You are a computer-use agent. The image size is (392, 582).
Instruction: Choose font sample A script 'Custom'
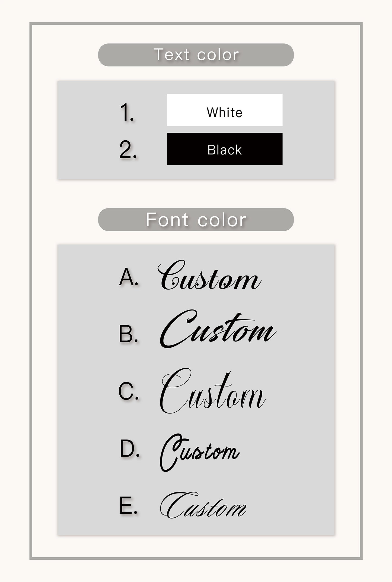[209, 275]
